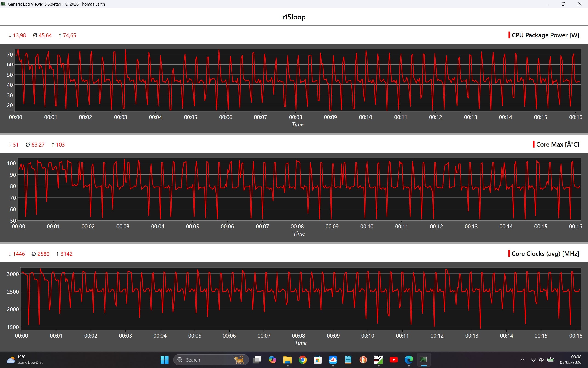Viewport: 588px width, 368px height.
Task: Open Google Chrome from the taskbar
Action: [302, 360]
